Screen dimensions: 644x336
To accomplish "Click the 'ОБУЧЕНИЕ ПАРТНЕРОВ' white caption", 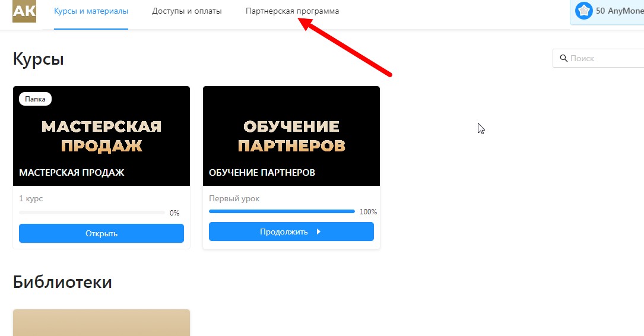I will pyautogui.click(x=262, y=173).
